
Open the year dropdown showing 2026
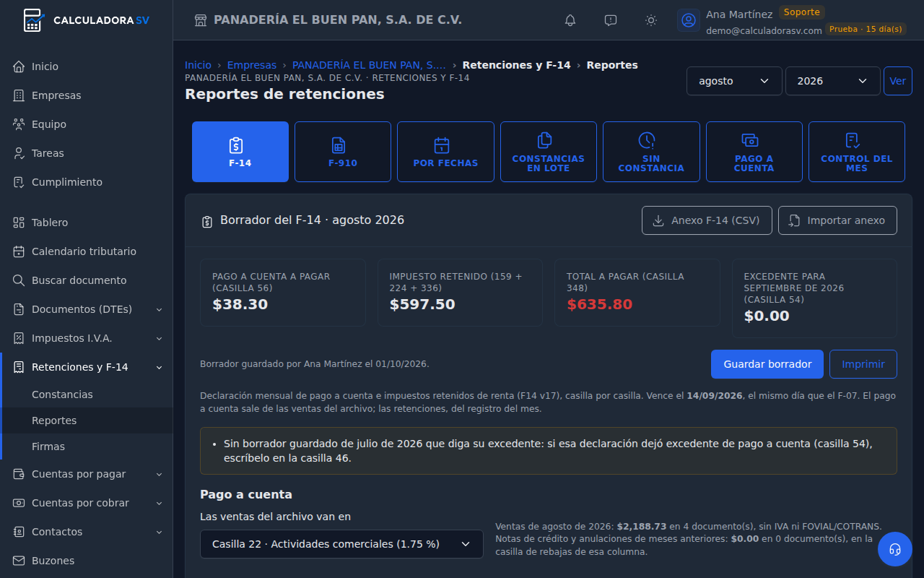833,81
